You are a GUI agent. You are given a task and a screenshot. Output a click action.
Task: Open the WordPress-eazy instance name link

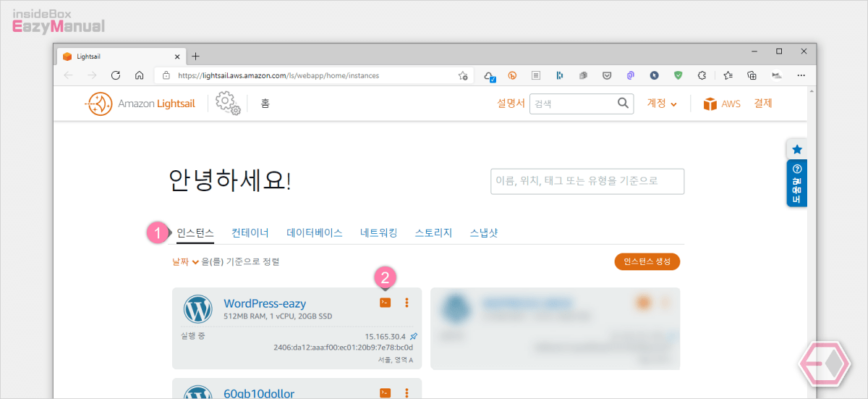[265, 303]
